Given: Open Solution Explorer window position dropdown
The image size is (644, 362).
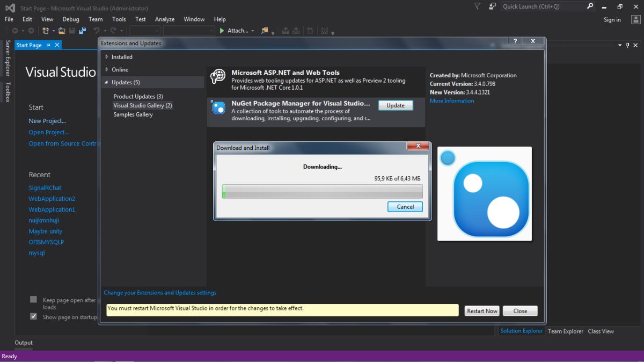Looking at the screenshot, I should 620,45.
